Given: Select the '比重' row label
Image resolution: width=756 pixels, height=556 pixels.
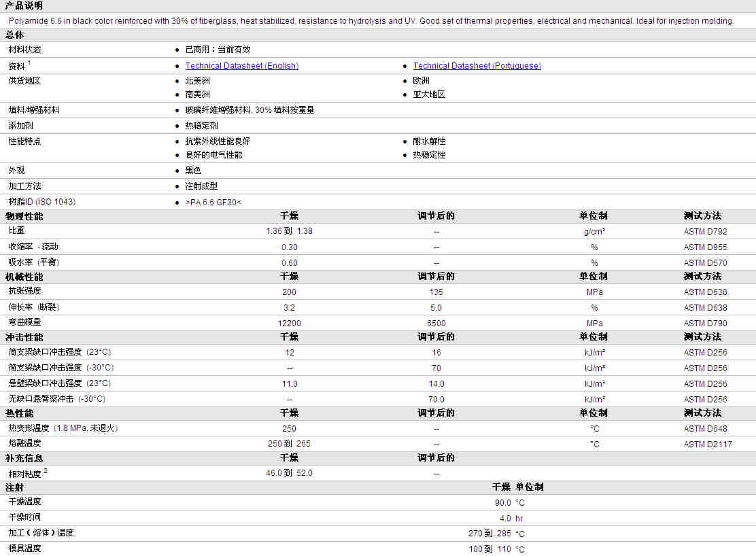Looking at the screenshot, I should (x=16, y=230).
